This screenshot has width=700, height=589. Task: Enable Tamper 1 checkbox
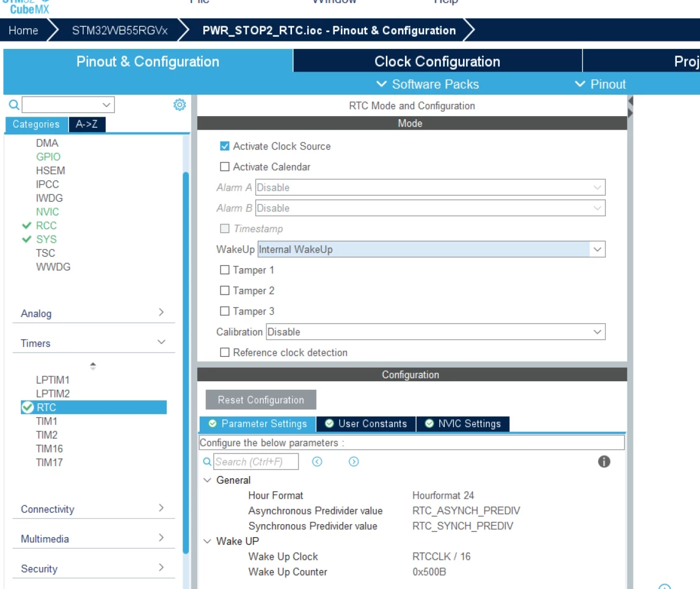point(225,269)
